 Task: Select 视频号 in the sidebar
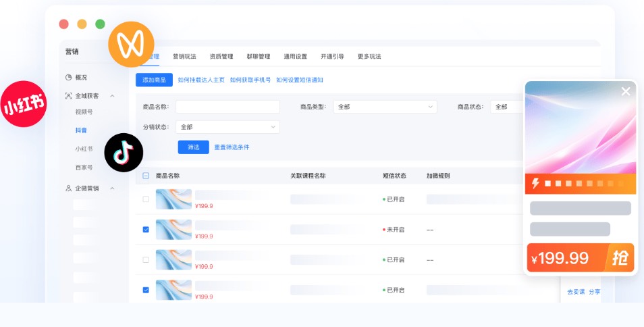tap(84, 111)
